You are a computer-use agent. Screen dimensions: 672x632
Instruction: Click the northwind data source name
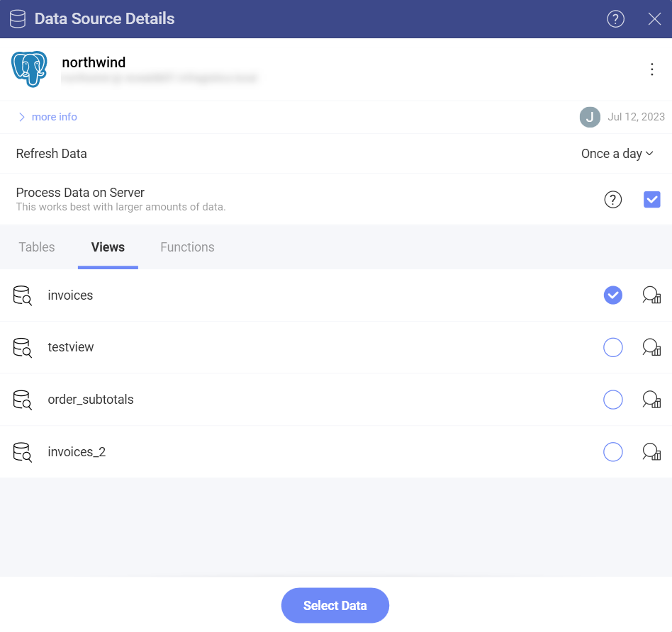[x=94, y=62]
